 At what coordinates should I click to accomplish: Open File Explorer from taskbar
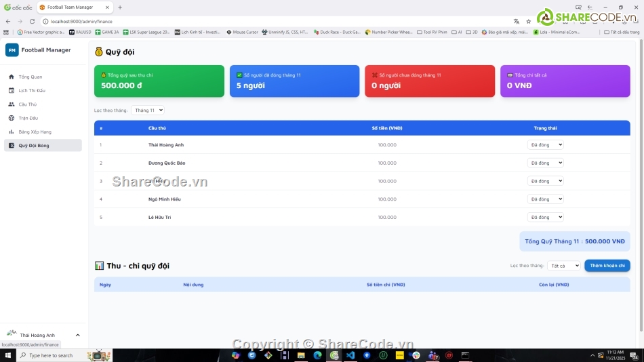click(x=301, y=355)
